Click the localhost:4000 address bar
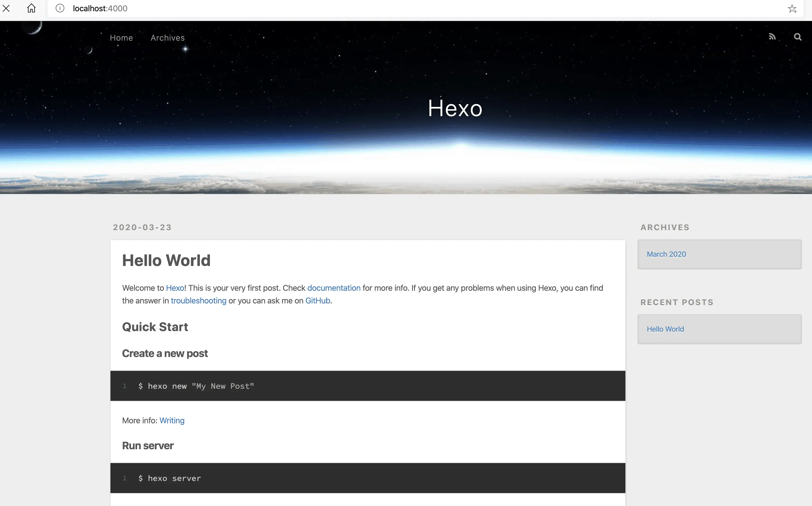 pos(402,8)
